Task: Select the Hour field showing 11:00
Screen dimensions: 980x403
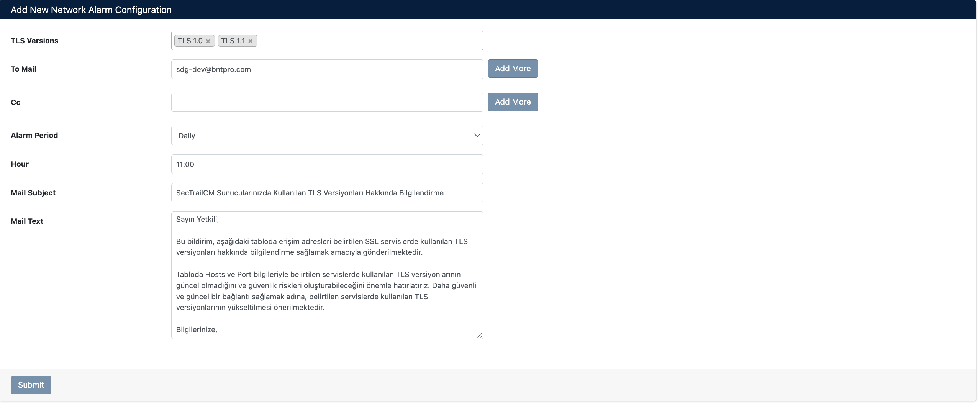Action: [327, 164]
